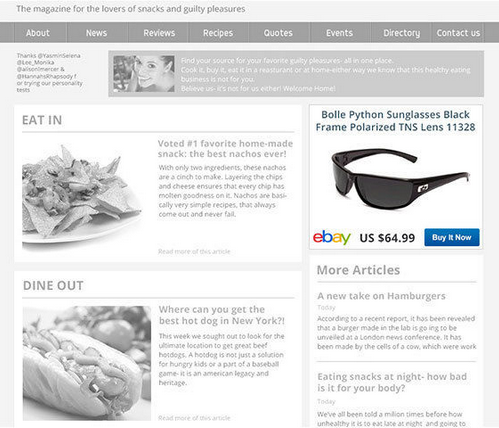499x428 pixels.
Task: Read more of the nachos article
Action: (x=194, y=251)
